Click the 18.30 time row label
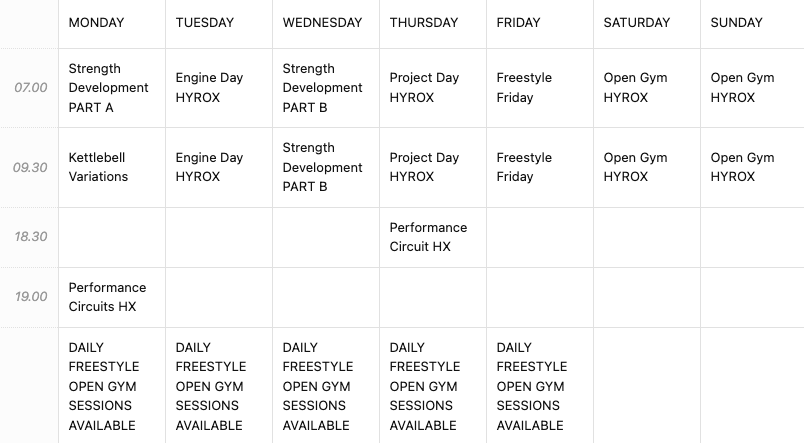The image size is (804, 443). 31,237
